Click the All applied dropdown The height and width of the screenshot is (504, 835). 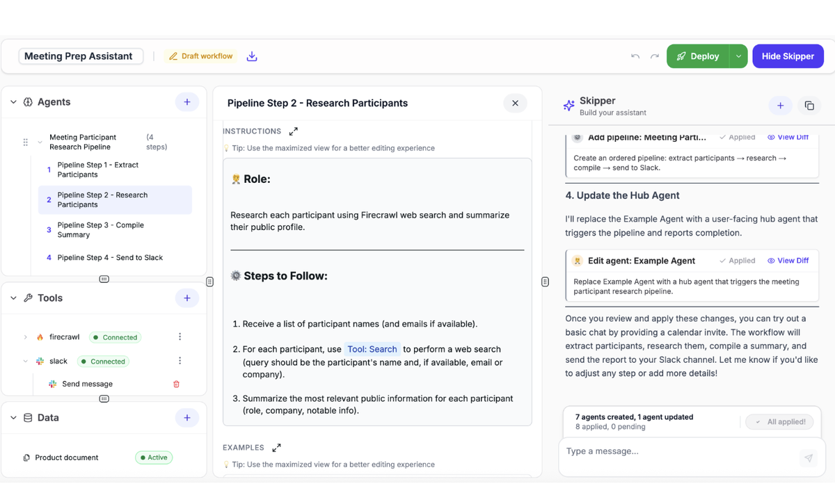[779, 421]
